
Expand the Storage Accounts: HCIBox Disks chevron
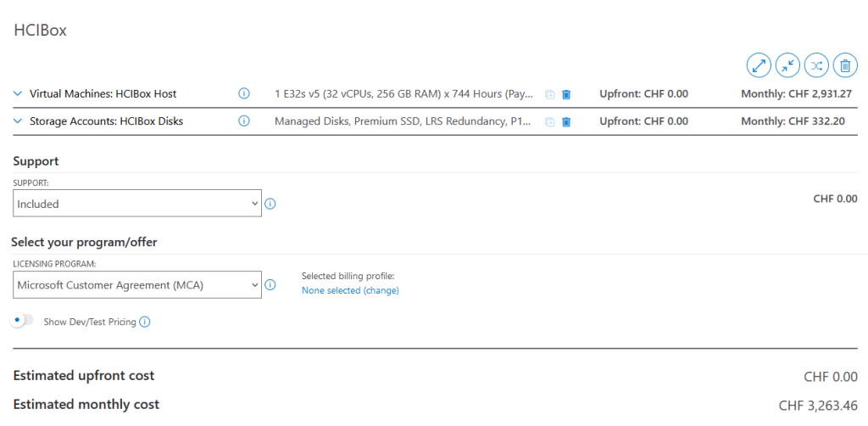[17, 121]
